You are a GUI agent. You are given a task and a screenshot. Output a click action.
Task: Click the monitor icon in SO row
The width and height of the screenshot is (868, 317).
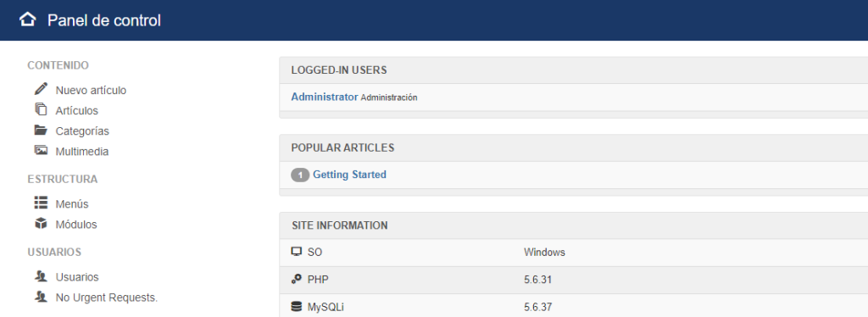point(296,252)
